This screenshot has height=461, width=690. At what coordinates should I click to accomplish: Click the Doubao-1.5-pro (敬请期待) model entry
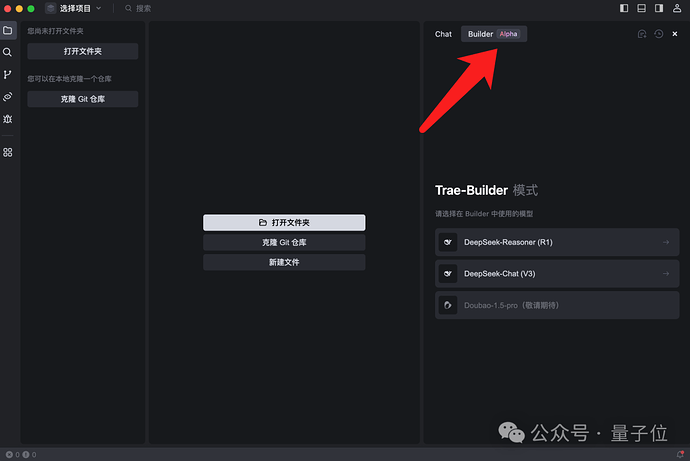click(557, 305)
